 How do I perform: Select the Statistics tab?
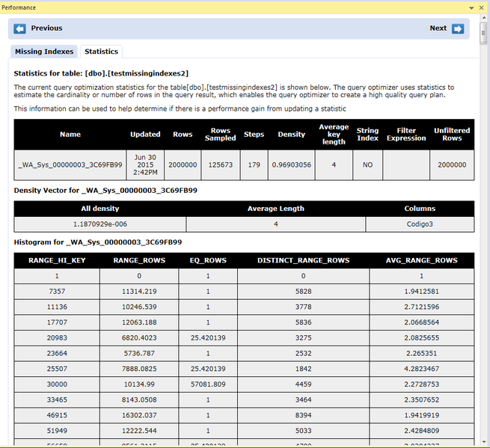pos(101,52)
